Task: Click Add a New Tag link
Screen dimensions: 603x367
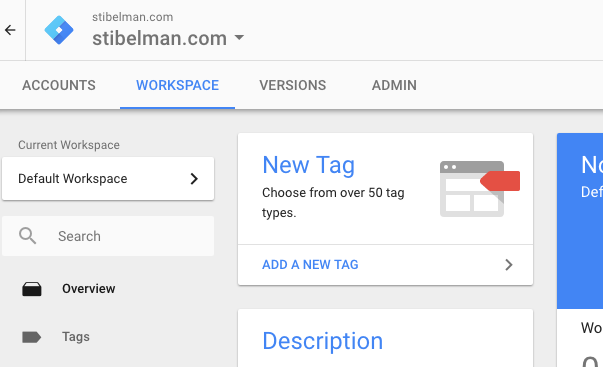Action: 310,265
